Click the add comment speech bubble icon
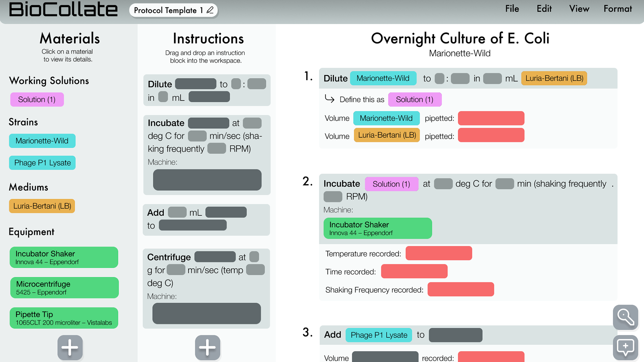 coord(626,347)
